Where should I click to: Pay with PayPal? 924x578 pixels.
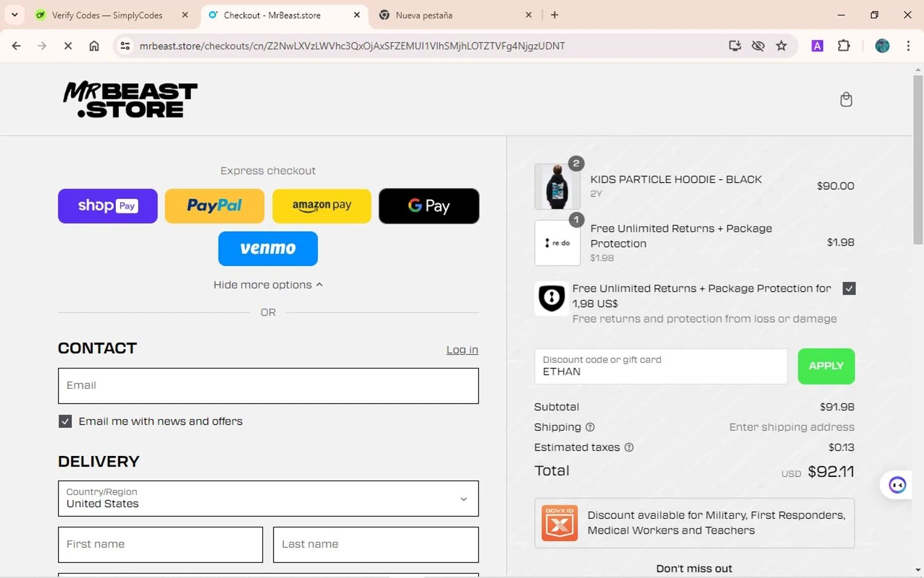click(x=214, y=206)
